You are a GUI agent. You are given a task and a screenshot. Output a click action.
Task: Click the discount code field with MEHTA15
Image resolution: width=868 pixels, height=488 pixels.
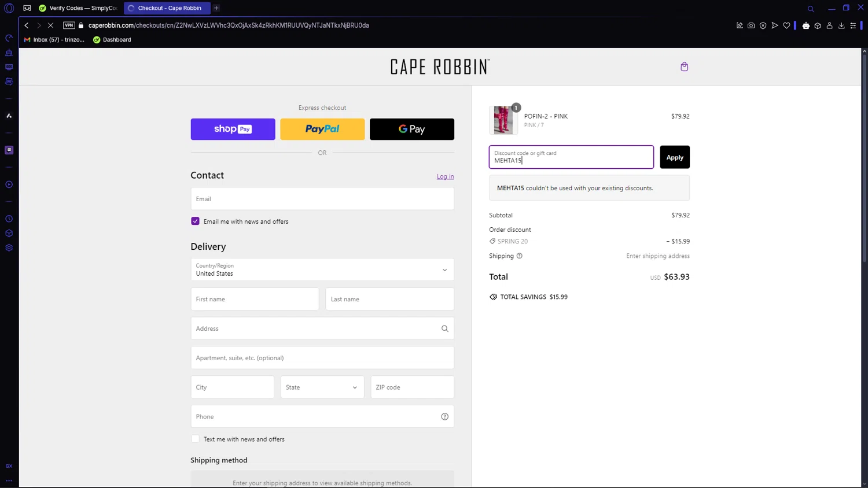click(x=571, y=157)
